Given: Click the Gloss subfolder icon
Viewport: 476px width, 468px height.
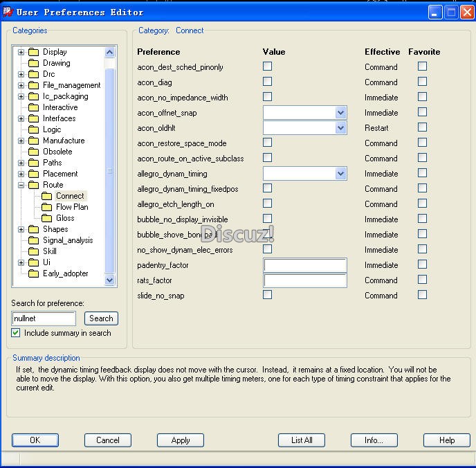Looking at the screenshot, I should (x=47, y=218).
